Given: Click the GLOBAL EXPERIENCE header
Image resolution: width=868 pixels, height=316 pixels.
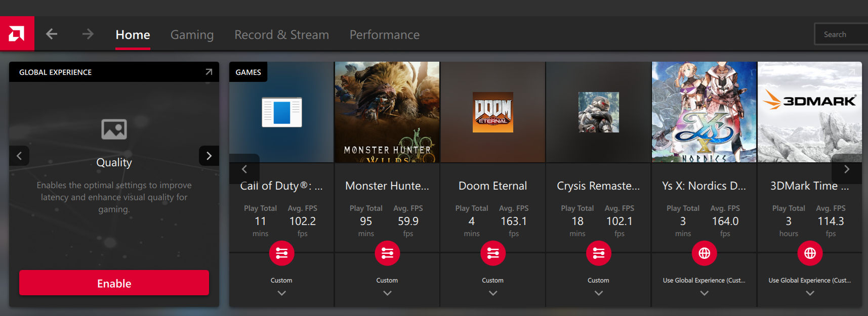Looking at the screenshot, I should [56, 72].
